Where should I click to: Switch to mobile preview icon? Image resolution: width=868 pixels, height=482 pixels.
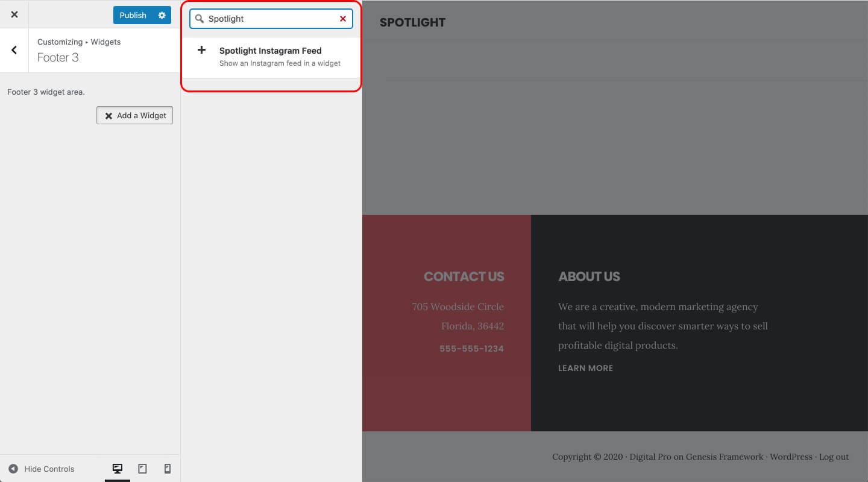167,468
